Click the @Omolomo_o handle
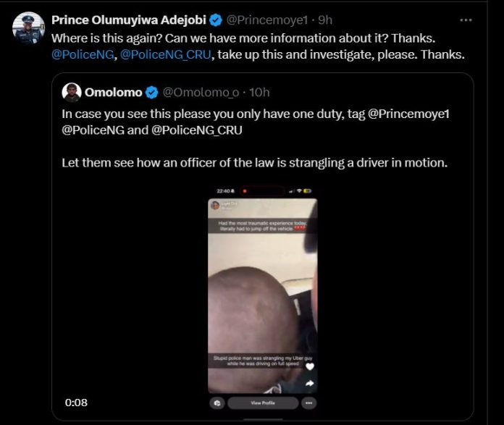504x425 pixels. (x=200, y=92)
